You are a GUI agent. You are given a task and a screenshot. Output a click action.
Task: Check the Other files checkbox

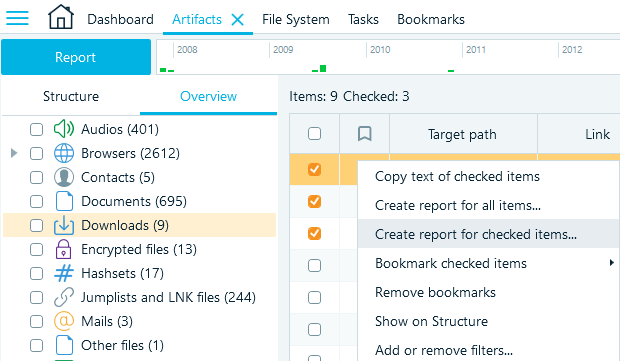pos(36,346)
